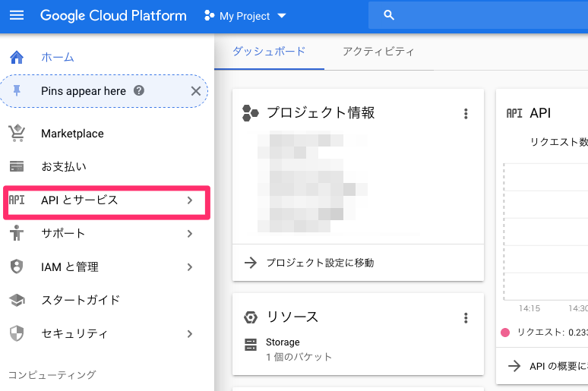This screenshot has width=588, height=391.
Task: Click the search magnifier icon
Action: 389,15
